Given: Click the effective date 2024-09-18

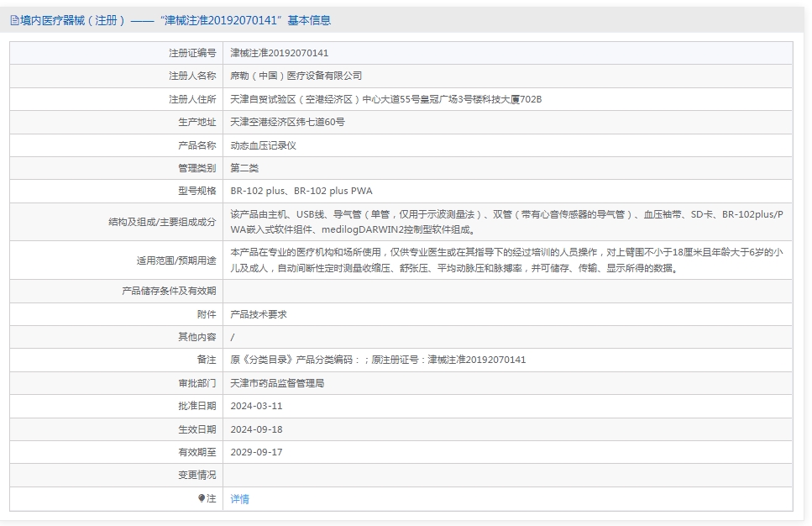Looking at the screenshot, I should point(256,429).
